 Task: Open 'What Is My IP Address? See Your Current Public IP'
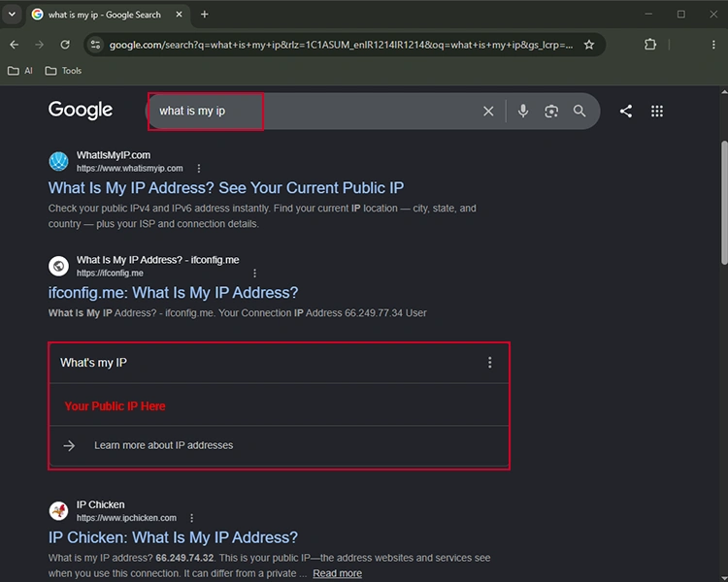point(226,187)
